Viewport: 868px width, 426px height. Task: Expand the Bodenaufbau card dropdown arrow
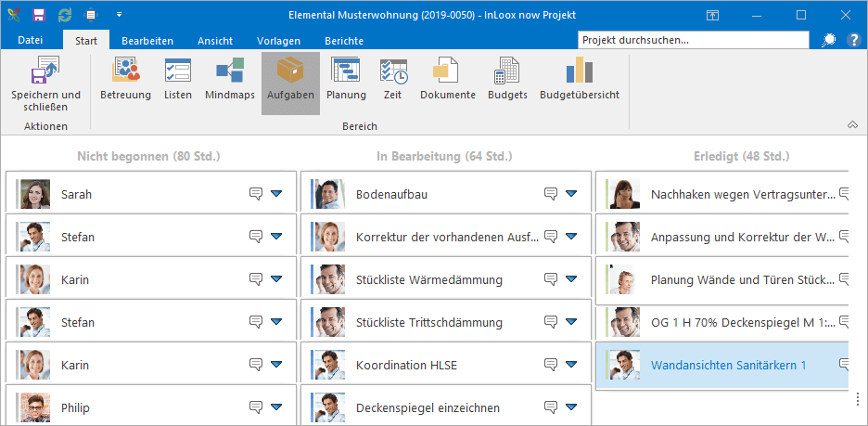pyautogui.click(x=571, y=193)
